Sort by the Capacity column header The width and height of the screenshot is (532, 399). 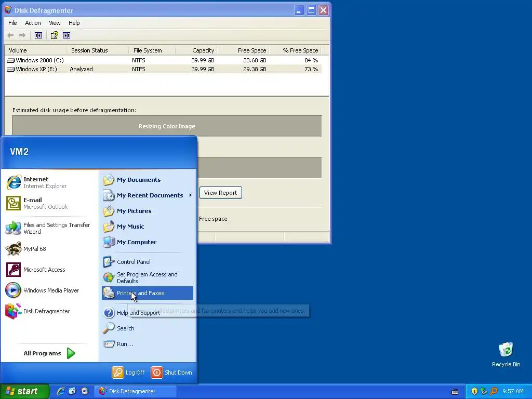[196, 50]
